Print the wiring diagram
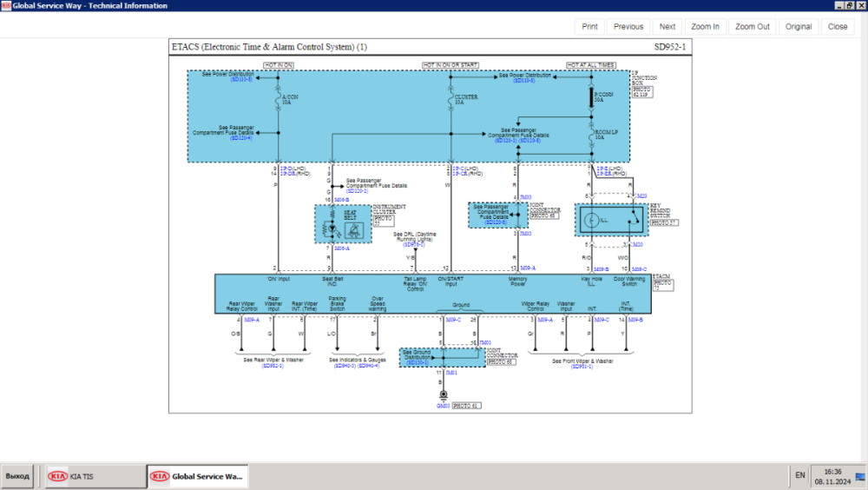The height and width of the screenshot is (490, 868). (x=589, y=27)
